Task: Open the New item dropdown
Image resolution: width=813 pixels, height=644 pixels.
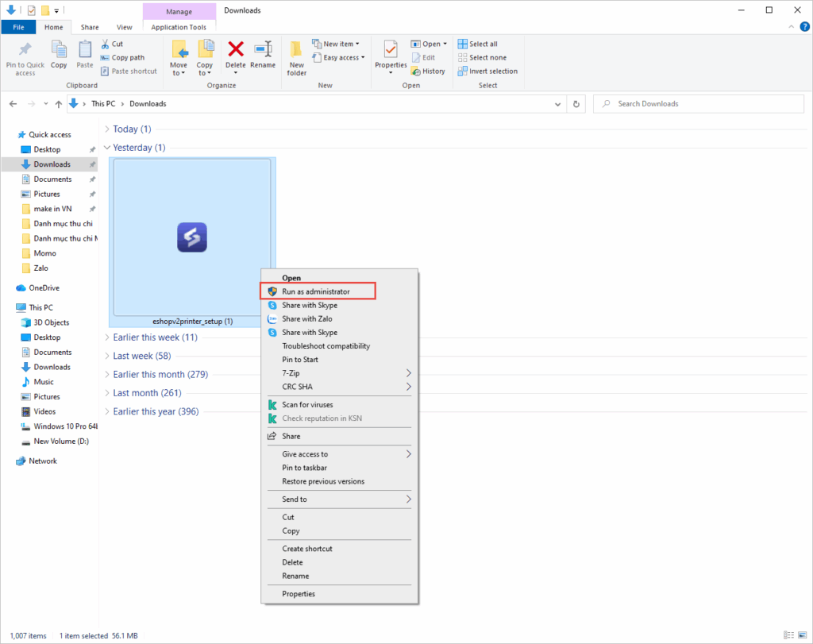Action: click(336, 44)
